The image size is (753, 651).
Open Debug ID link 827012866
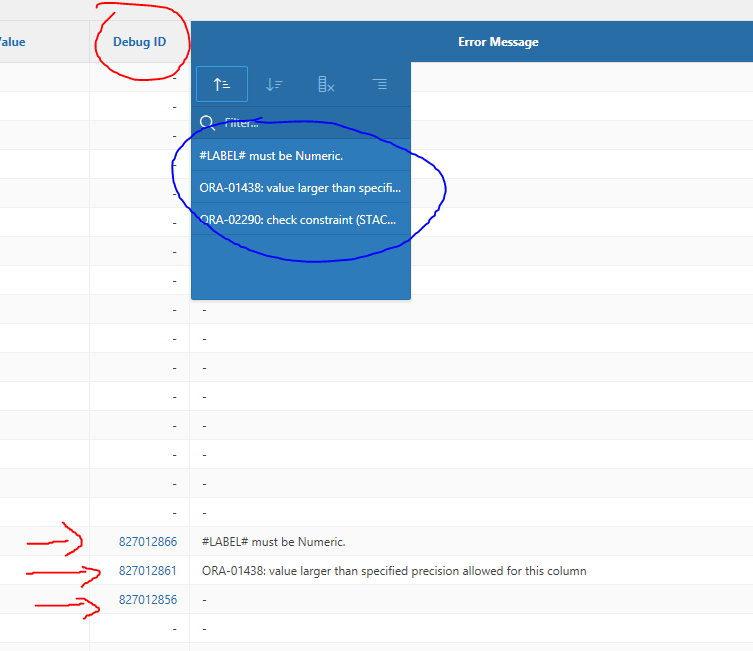pyautogui.click(x=147, y=542)
